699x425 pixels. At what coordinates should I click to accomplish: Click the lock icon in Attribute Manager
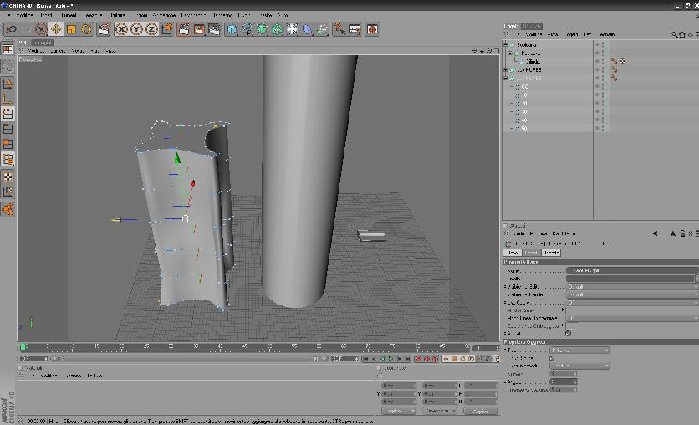(x=682, y=233)
